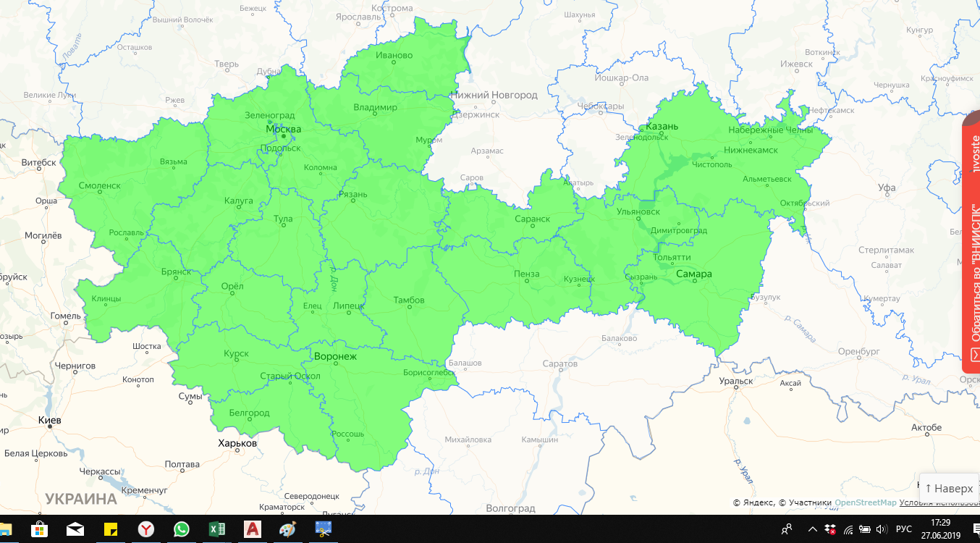Open WhatsApp from the taskbar
Image resolution: width=980 pixels, height=543 pixels.
(181, 529)
